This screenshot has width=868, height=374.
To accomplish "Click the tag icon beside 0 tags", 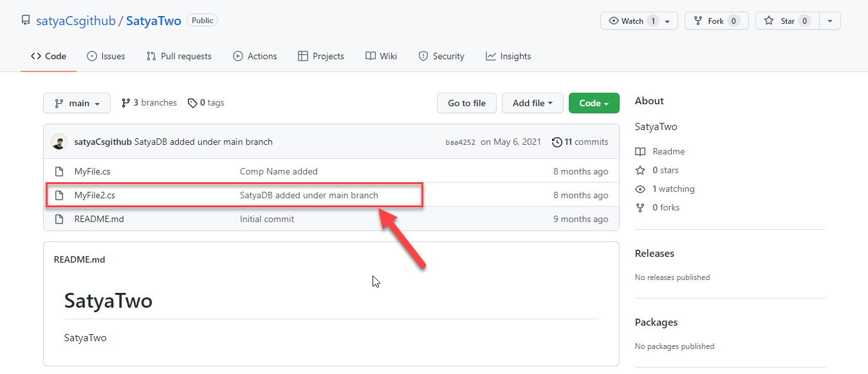I will coord(192,103).
